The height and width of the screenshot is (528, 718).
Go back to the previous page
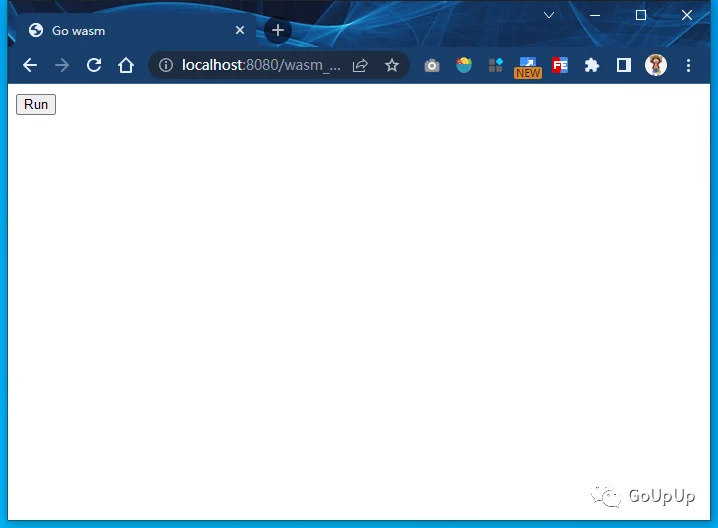[x=30, y=65]
